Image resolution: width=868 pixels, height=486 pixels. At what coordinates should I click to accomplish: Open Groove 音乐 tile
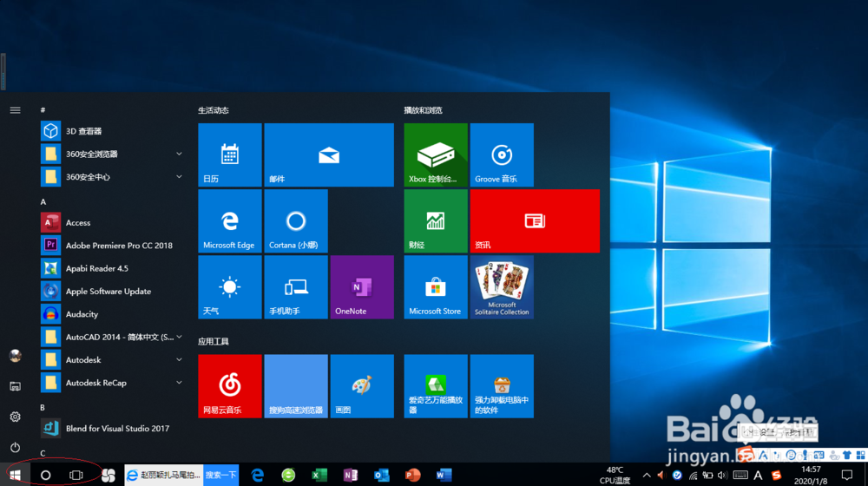(502, 155)
